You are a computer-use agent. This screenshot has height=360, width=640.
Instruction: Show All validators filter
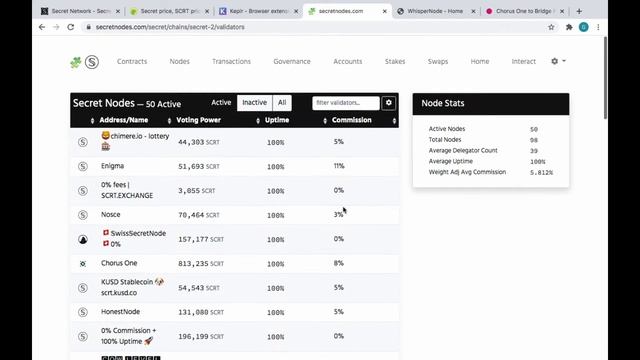pyautogui.click(x=282, y=103)
